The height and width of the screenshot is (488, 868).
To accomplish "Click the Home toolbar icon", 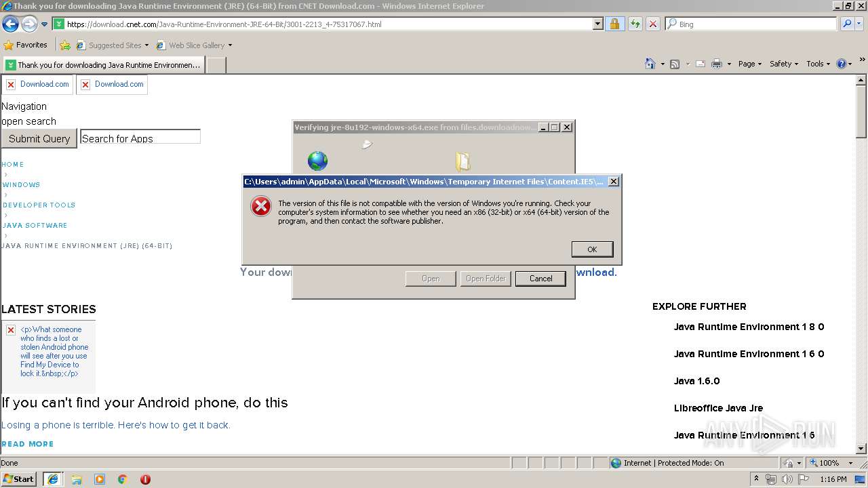I will pyautogui.click(x=650, y=64).
